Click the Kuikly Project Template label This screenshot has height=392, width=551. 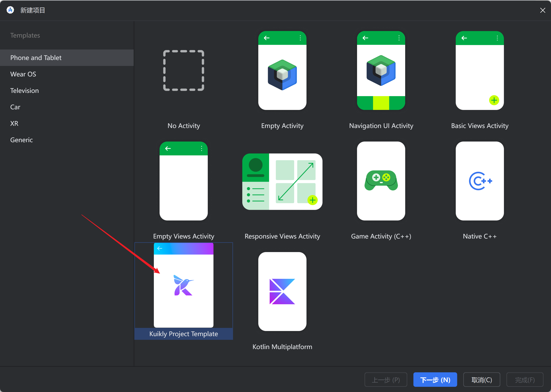[x=183, y=334]
